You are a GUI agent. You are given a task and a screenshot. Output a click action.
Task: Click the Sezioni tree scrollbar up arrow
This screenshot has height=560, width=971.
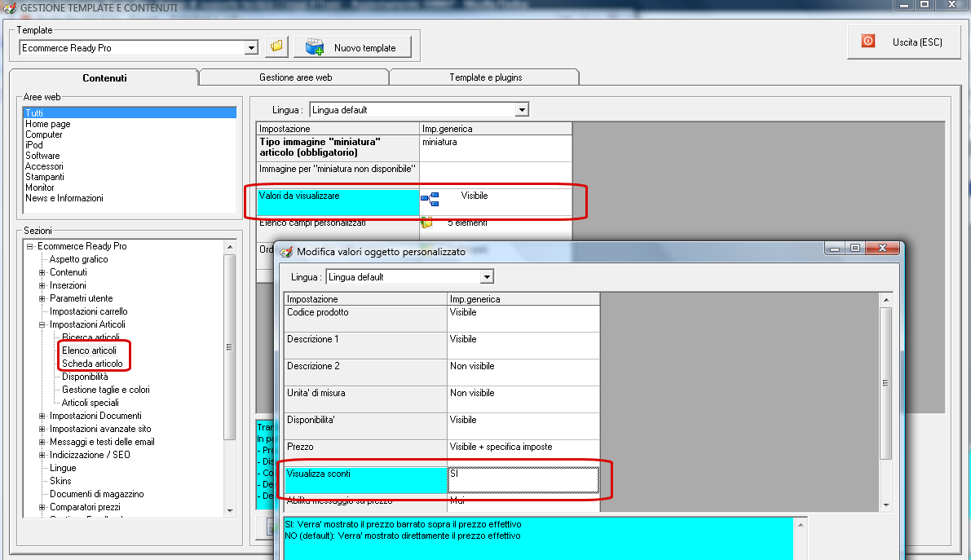click(230, 246)
